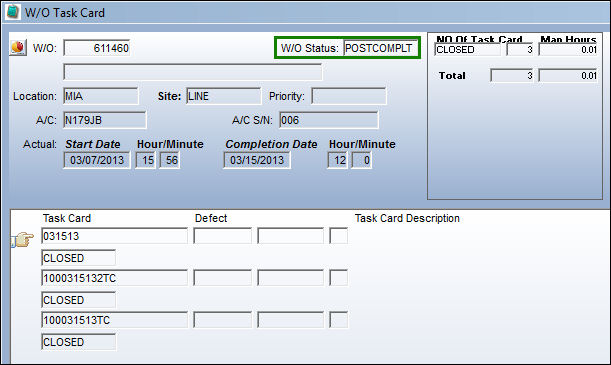Click the A/C S/N field 006
The width and height of the screenshot is (611, 365).
coord(329,120)
